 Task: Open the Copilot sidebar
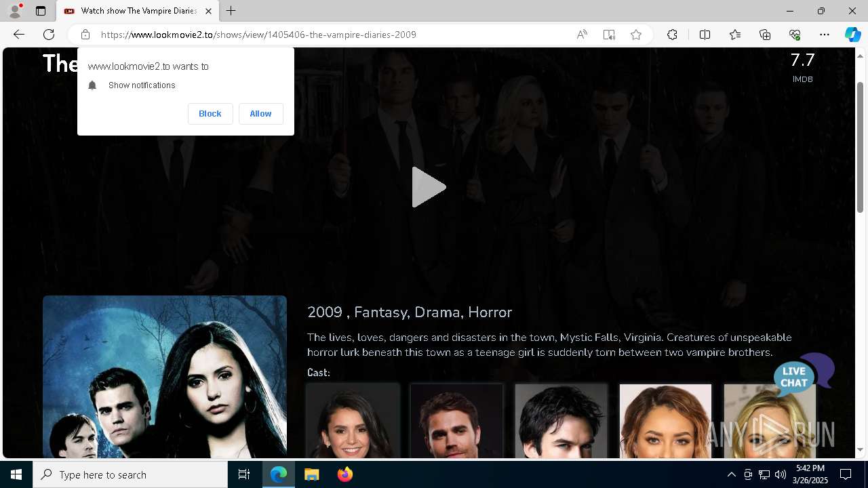tap(852, 35)
